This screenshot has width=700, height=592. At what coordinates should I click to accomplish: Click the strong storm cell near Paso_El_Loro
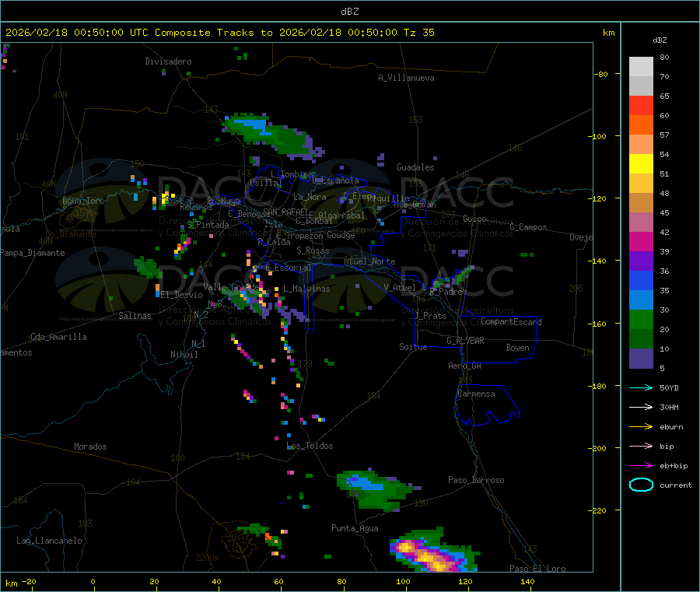434,551
